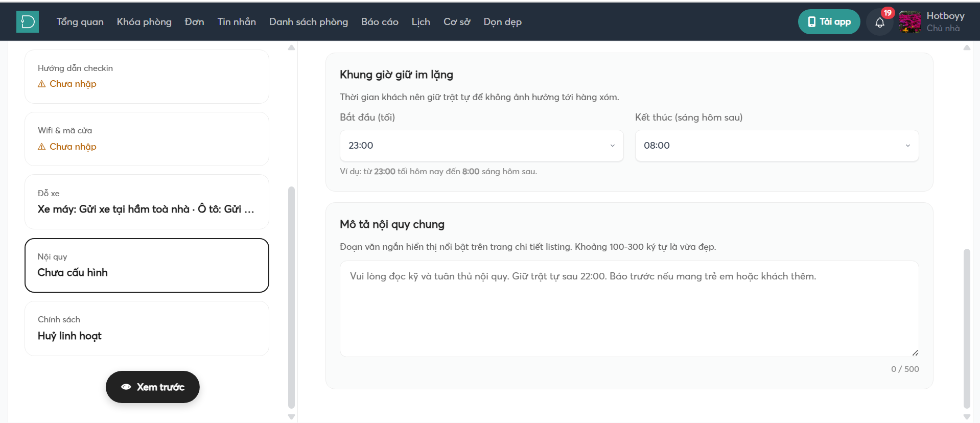Click the Mô tả nội quy chung heading
This screenshot has width=980, height=423.
[392, 224]
